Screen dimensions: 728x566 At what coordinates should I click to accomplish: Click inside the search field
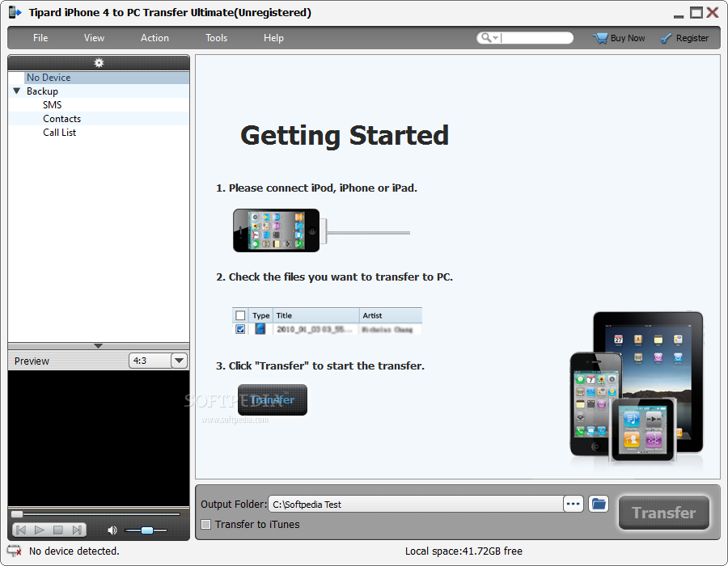pos(536,37)
